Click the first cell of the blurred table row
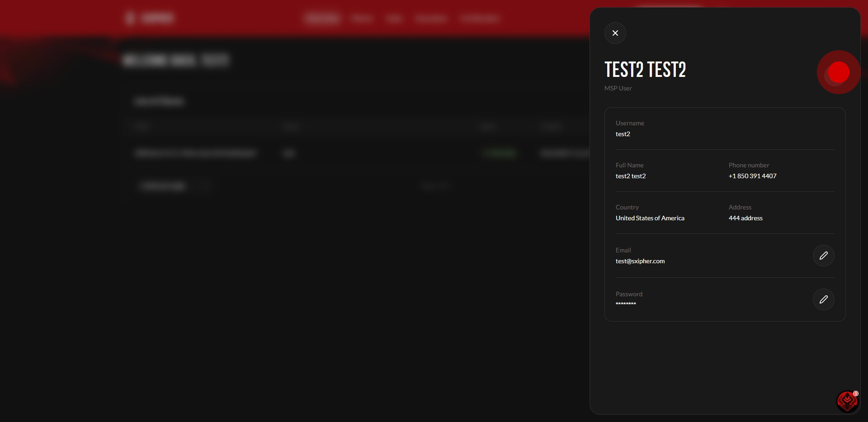This screenshot has width=868, height=422. coord(195,153)
